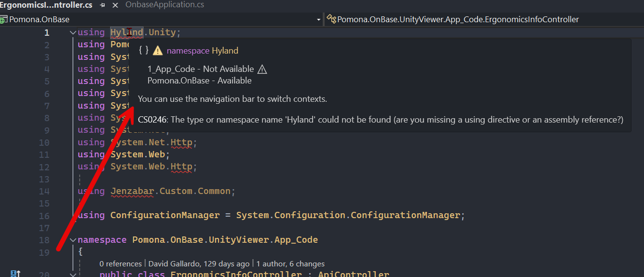Click the 'namespace' keyword on line 18
The image size is (644, 277).
102,240
